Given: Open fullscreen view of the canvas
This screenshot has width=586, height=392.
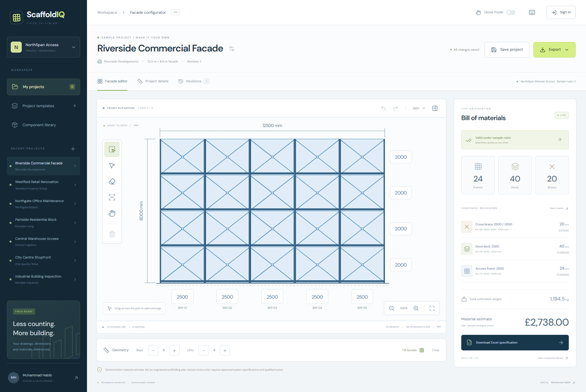Looking at the screenshot, I should (x=432, y=308).
